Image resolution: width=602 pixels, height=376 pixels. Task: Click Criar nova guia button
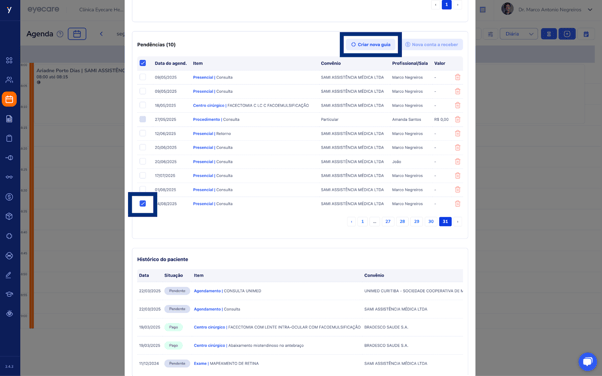[x=371, y=45]
